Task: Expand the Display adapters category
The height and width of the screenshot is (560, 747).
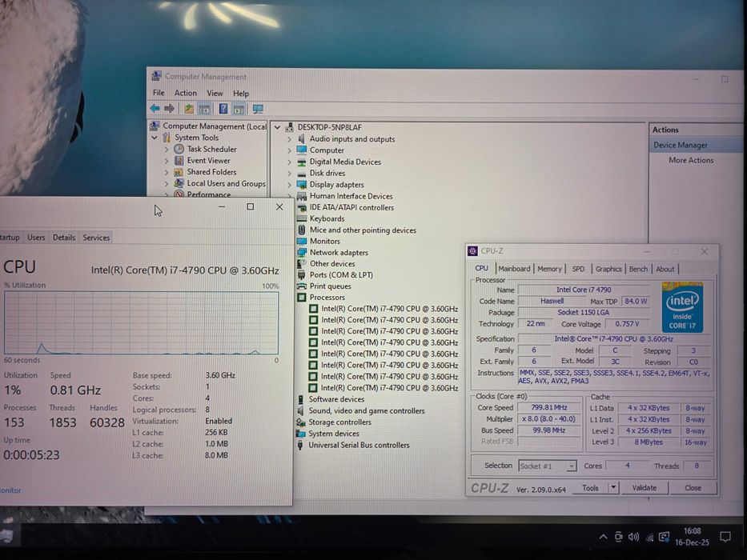Action: click(x=289, y=185)
